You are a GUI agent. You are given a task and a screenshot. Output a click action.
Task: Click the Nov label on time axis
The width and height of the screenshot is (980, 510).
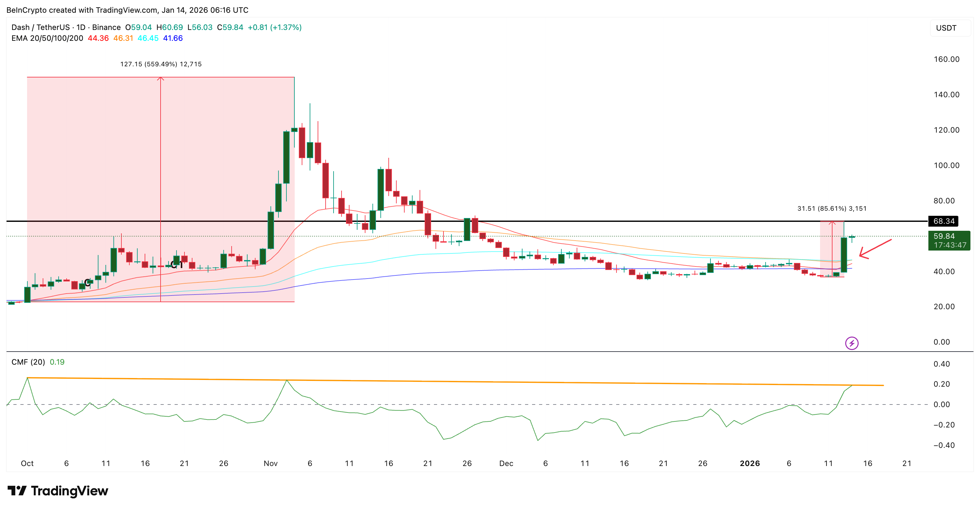[270, 463]
